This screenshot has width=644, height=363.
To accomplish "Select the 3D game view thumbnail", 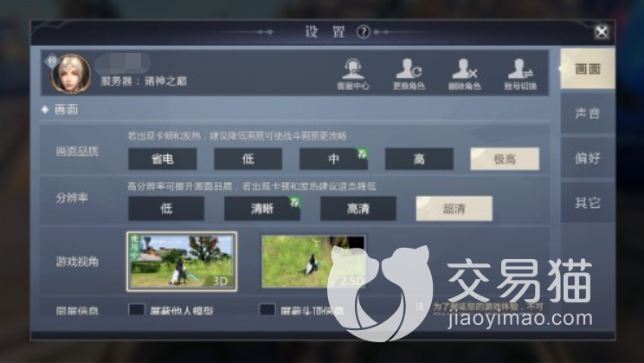I will point(182,262).
